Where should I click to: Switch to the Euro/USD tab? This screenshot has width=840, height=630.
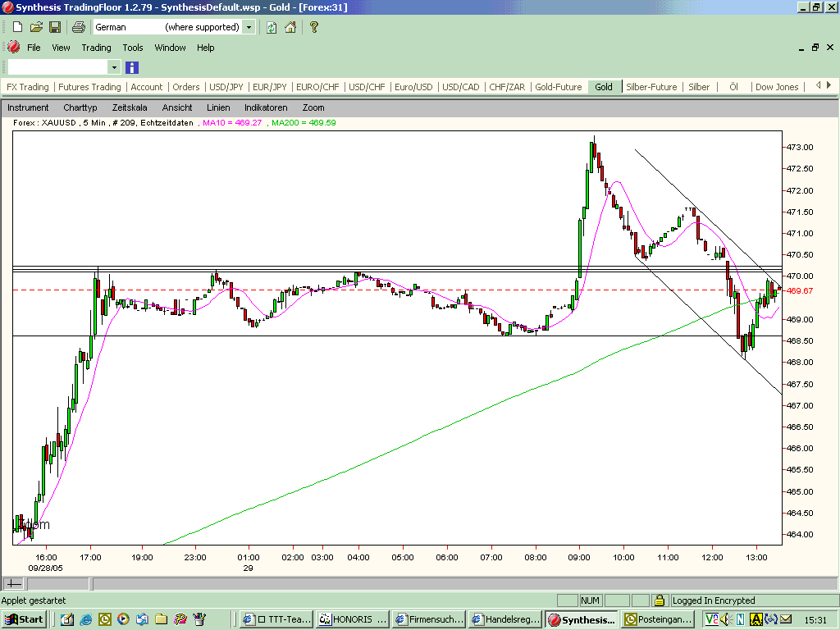pos(413,87)
